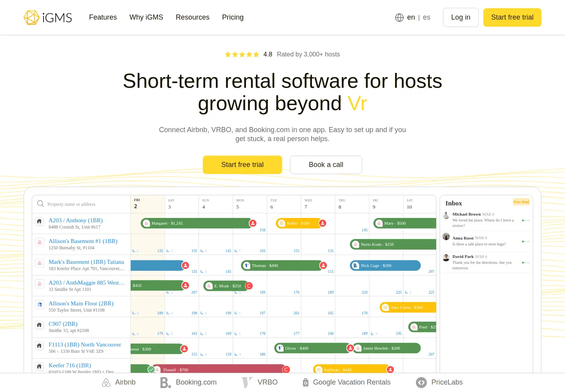Click the home icon beside F1113 North Vancouver
Image resolution: width=565 pixels, height=392 pixels.
[39, 345]
